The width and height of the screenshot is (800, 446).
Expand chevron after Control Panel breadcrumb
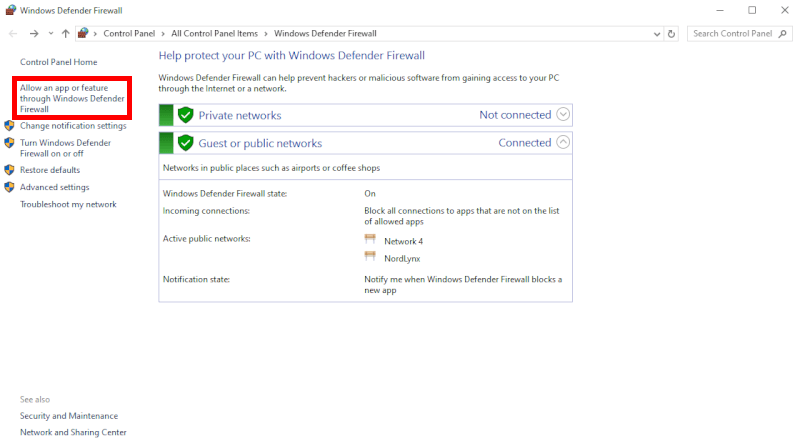163,34
